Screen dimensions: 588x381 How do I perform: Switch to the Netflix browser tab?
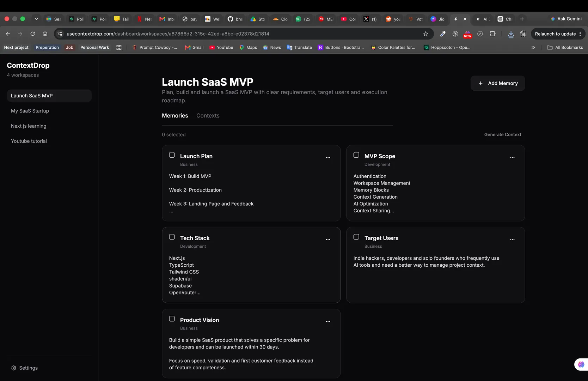click(145, 19)
